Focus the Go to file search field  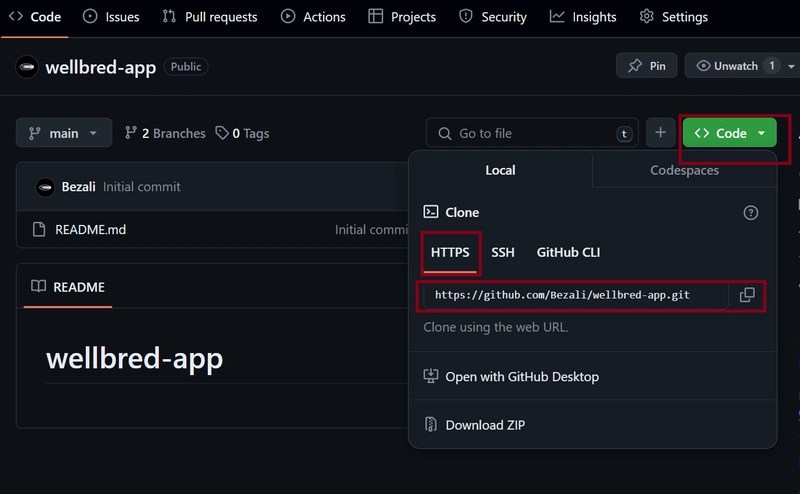coord(532,133)
